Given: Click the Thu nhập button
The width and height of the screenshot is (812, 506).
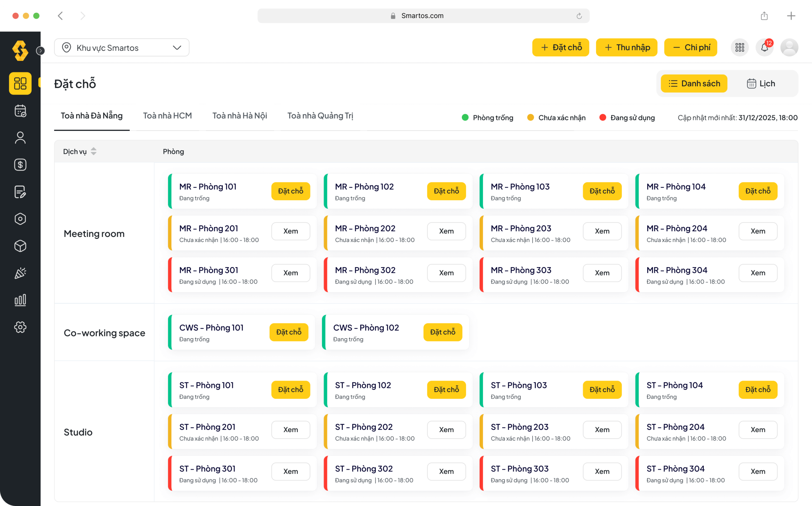Looking at the screenshot, I should [x=627, y=48].
